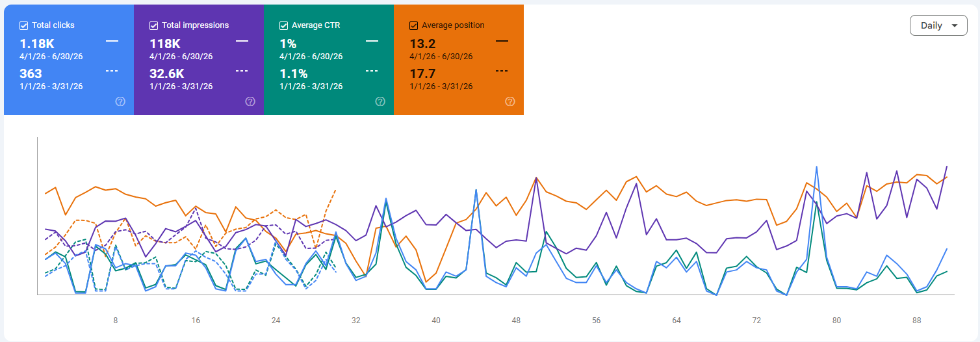Viewport: 980px width, 342px height.
Task: Click x-axis label 56
Action: click(597, 321)
